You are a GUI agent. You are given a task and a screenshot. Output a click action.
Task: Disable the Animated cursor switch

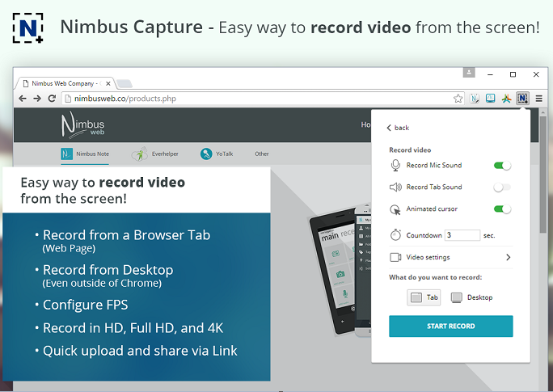502,209
